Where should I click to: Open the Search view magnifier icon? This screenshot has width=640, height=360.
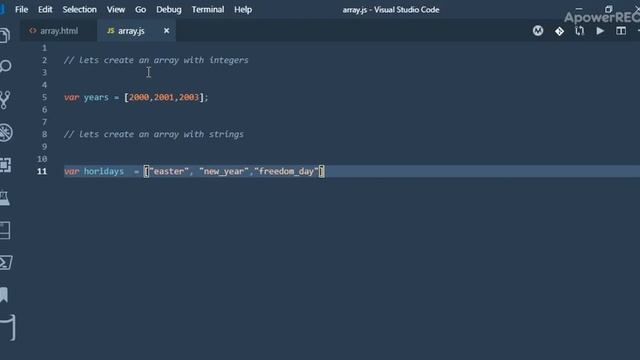pos(5,66)
